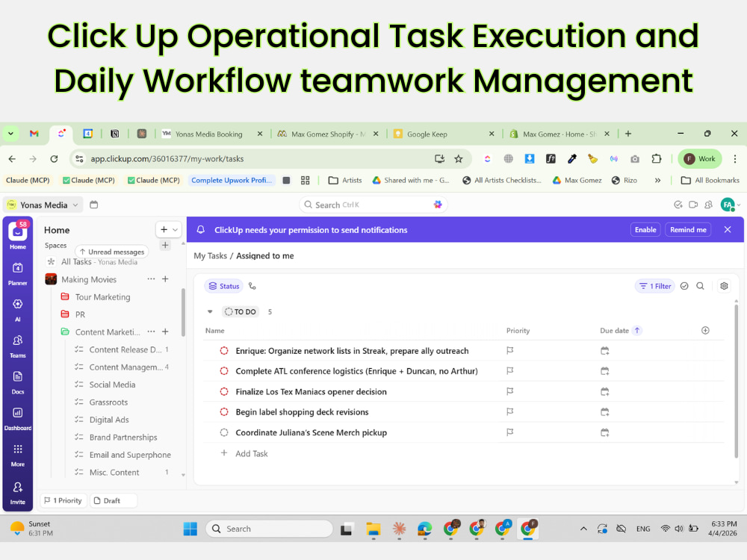Open the Social Media list

pyautogui.click(x=113, y=385)
